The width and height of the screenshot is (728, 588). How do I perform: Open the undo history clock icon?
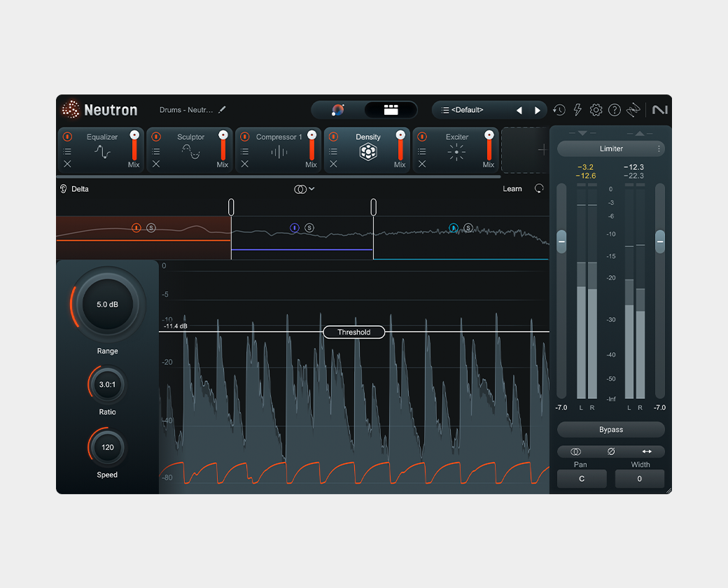pos(559,110)
